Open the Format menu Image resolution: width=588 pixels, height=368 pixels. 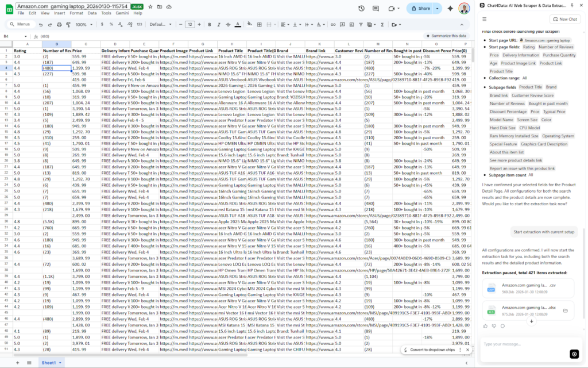click(x=76, y=13)
